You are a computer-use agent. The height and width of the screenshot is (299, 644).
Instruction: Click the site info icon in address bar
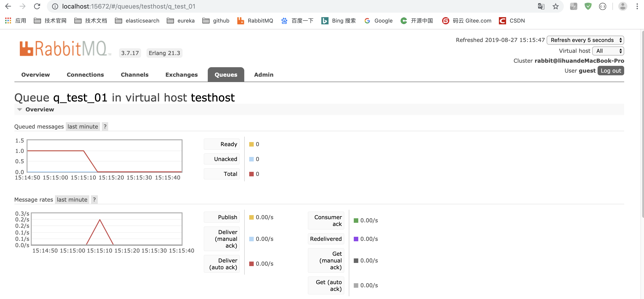click(x=55, y=7)
